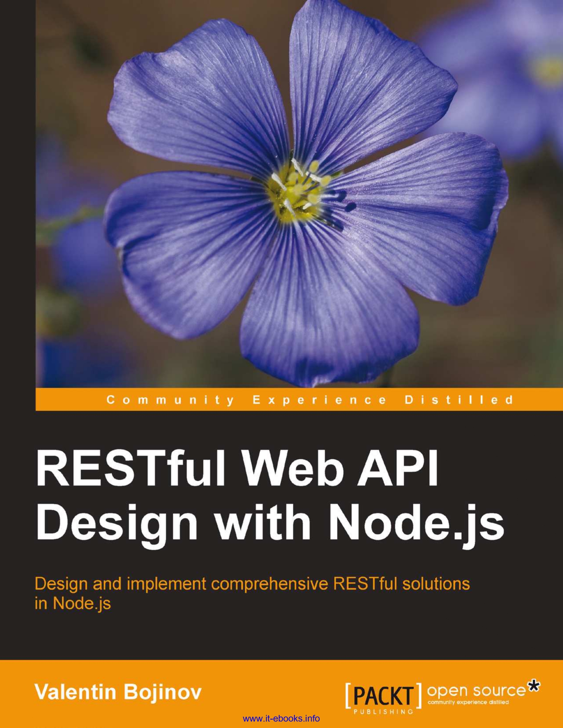The width and height of the screenshot is (563, 728).
Task: Select the author name 'Valentin Bojinov'
Action: 118,692
